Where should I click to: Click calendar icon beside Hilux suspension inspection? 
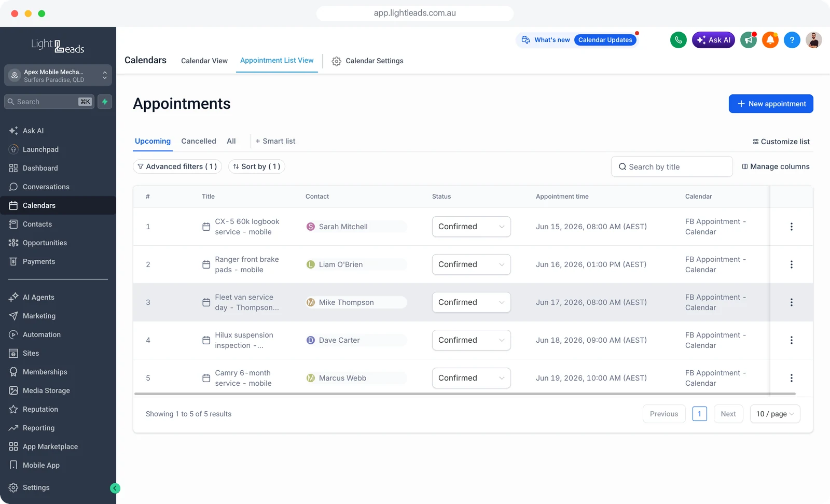click(x=206, y=340)
